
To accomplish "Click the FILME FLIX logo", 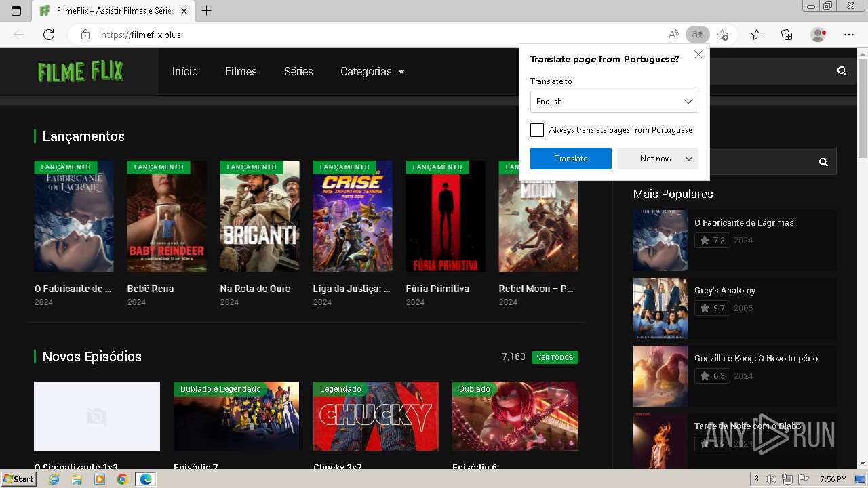I will tap(80, 71).
